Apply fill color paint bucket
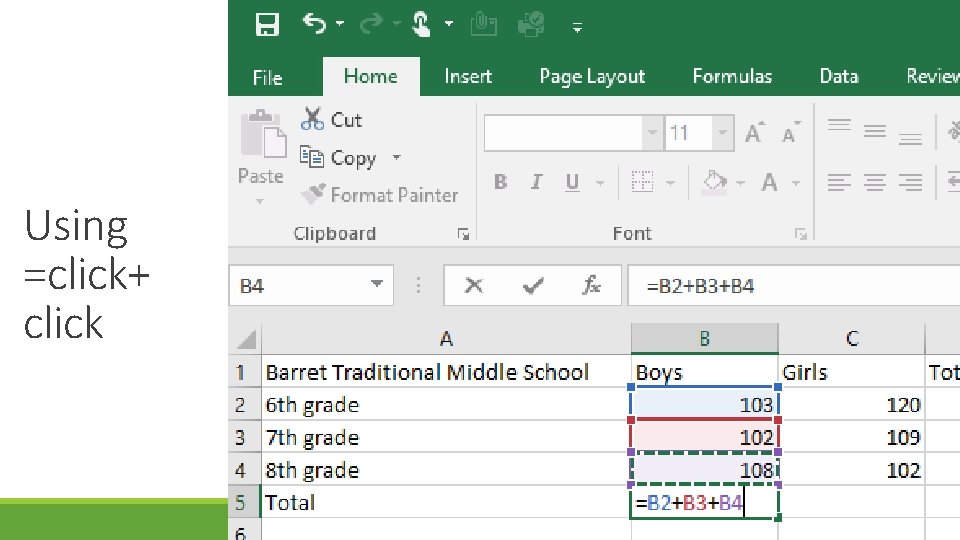This screenshot has height=540, width=960. (714, 182)
